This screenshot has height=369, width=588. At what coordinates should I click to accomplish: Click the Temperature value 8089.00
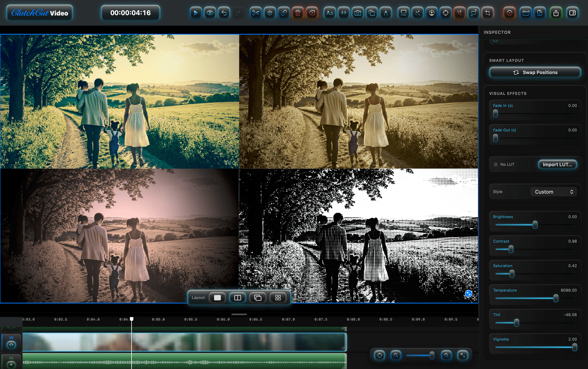point(569,290)
